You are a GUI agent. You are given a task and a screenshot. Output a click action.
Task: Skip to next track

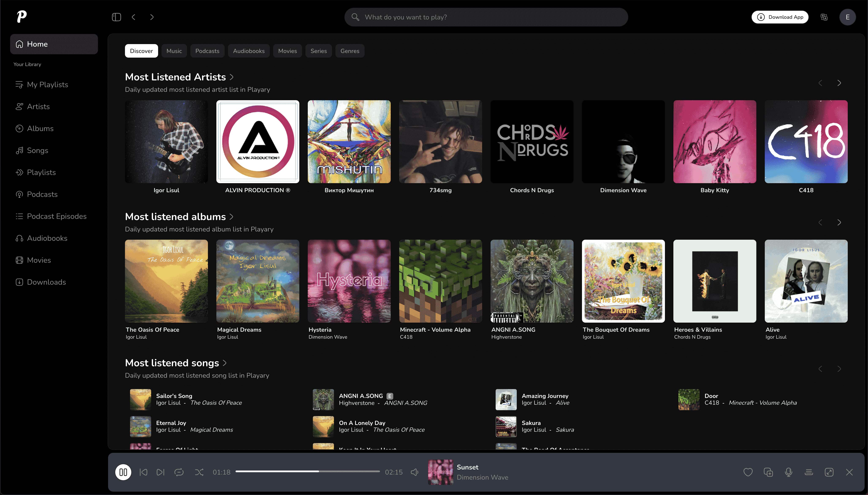pos(160,472)
